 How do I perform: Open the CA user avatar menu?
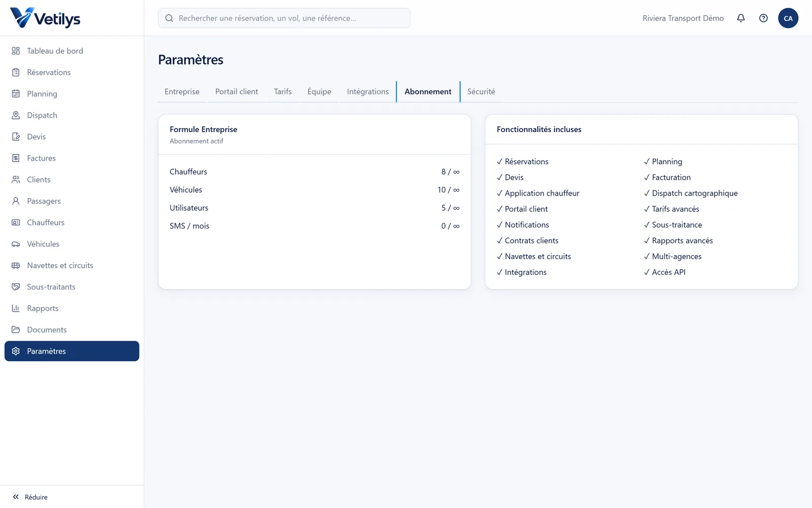[788, 18]
